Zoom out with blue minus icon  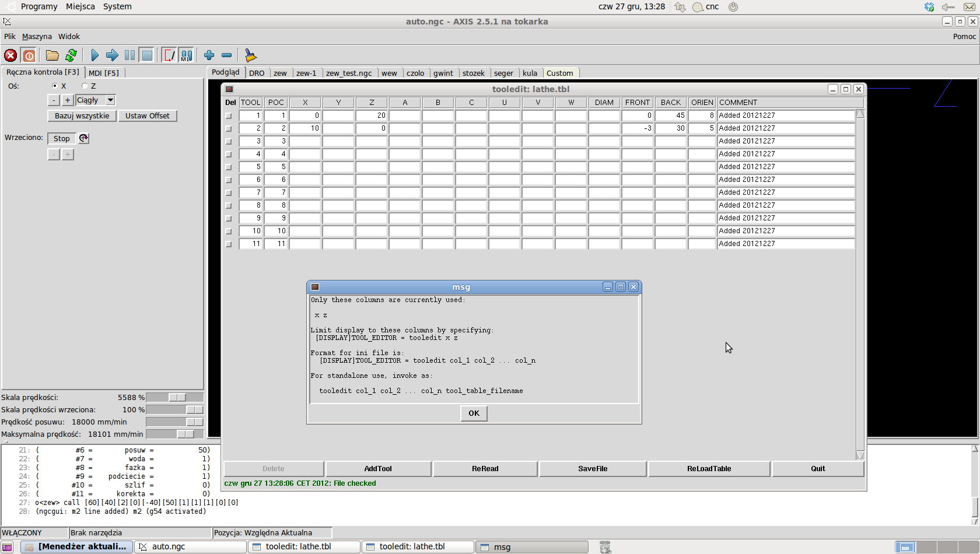pyautogui.click(x=227, y=55)
